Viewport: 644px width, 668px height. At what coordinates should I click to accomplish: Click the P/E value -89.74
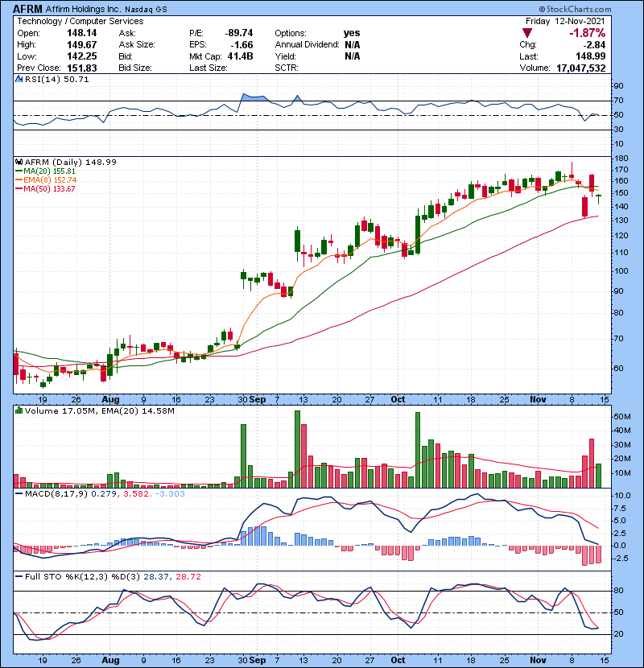point(239,33)
